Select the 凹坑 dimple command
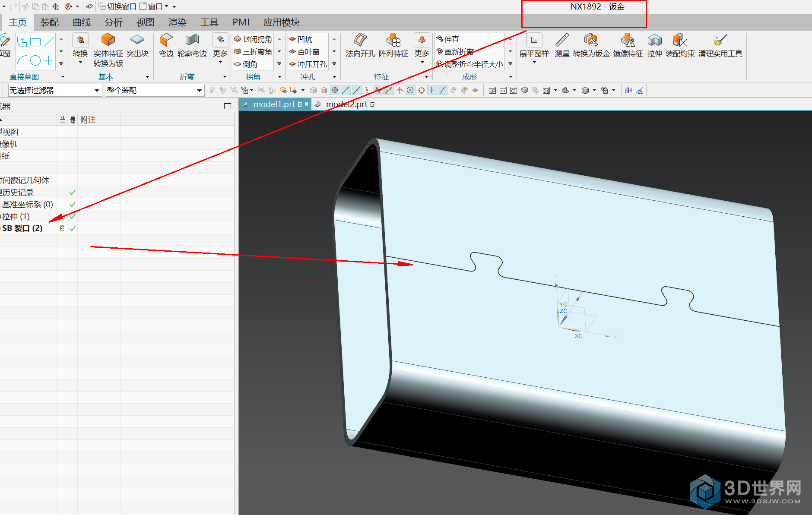This screenshot has width=812, height=515. tap(301, 39)
